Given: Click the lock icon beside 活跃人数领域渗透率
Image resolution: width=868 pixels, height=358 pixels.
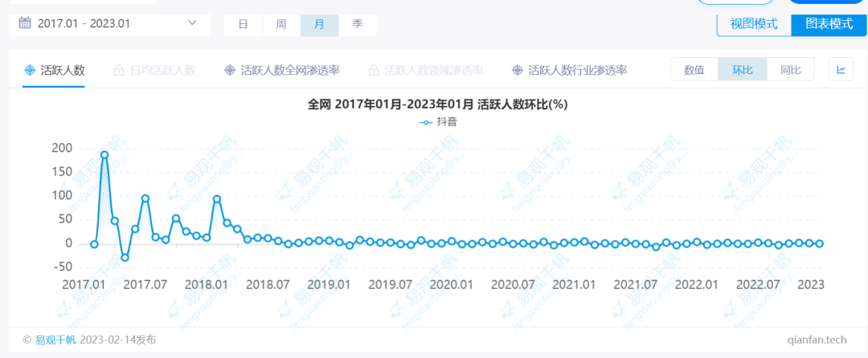Looking at the screenshot, I should 373,71.
